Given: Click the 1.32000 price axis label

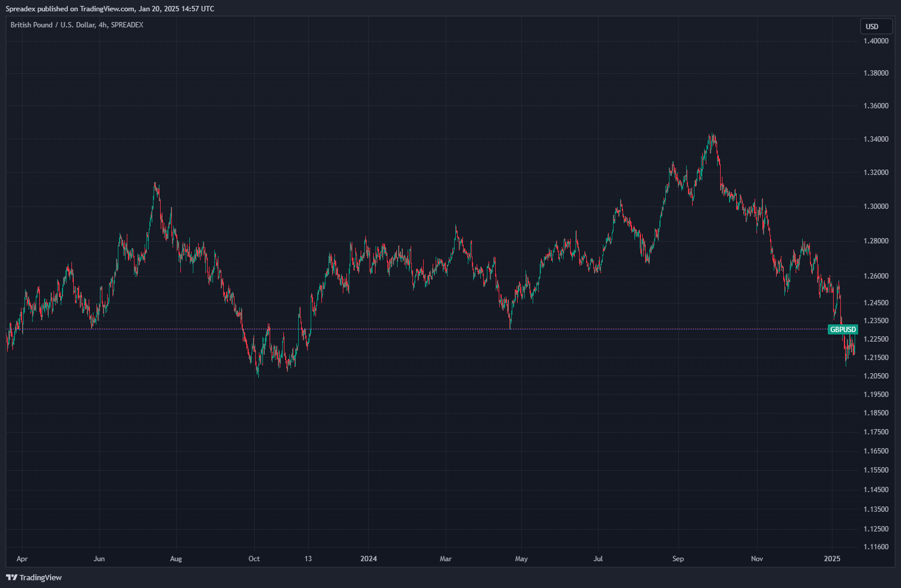Looking at the screenshot, I should click(876, 173).
